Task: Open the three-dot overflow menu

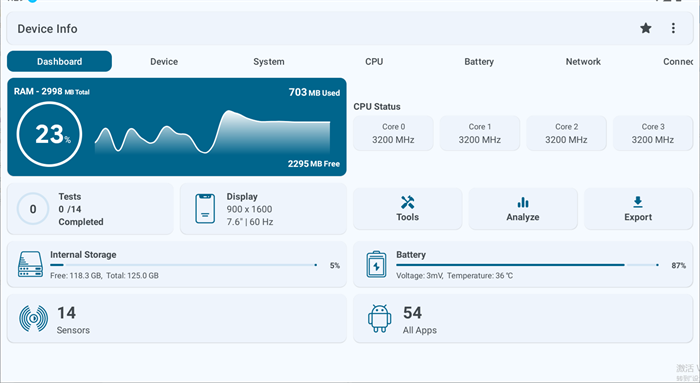Action: click(x=673, y=29)
